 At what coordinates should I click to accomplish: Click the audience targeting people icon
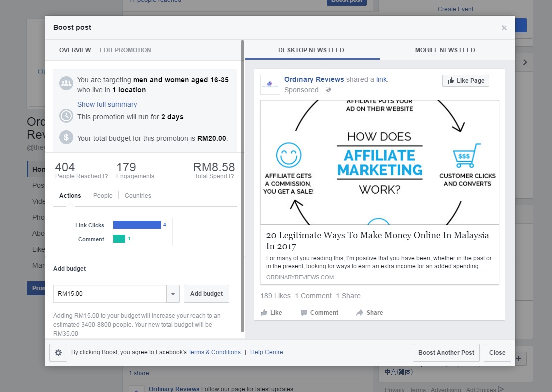click(66, 83)
